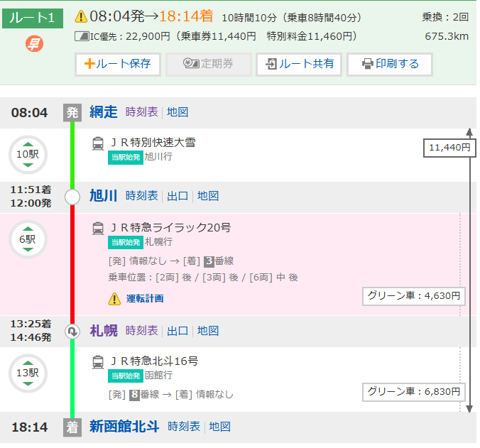The height and width of the screenshot is (448, 480).
Task: Open the 新函館北斗 station link
Action: point(124,427)
